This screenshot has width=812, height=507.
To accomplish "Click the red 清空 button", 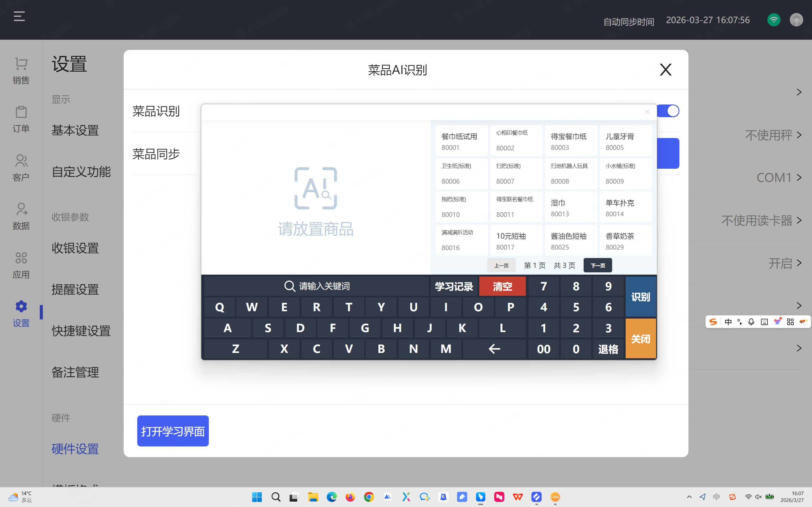I will tap(502, 286).
